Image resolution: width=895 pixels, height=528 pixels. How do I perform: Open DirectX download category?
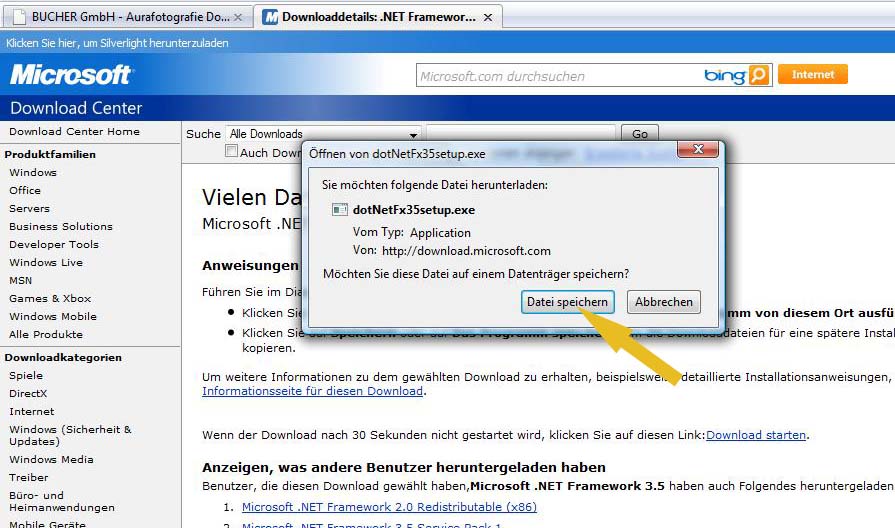[x=28, y=393]
